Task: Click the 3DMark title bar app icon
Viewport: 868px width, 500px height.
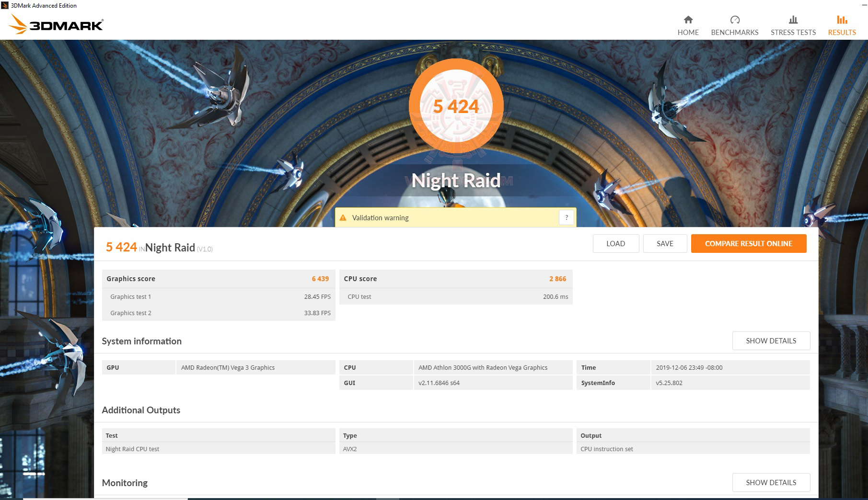Action: pyautogui.click(x=5, y=5)
